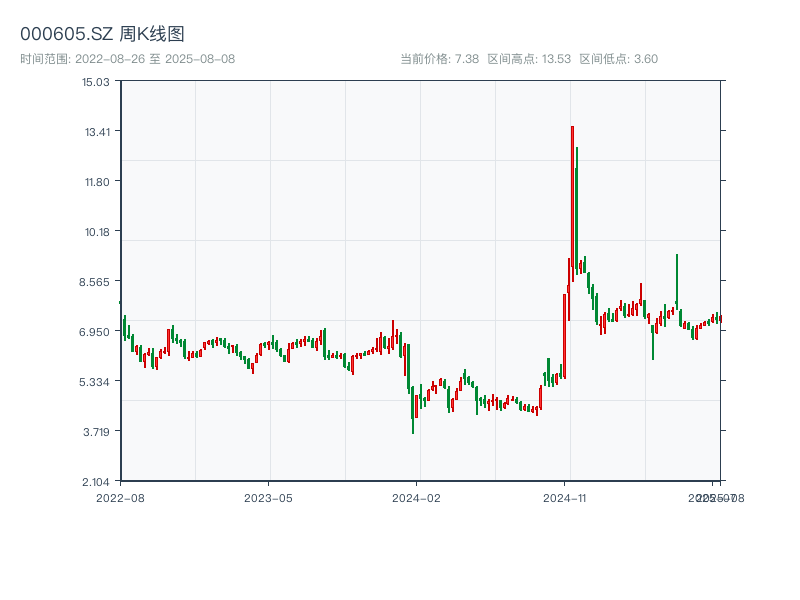The image size is (800, 600).
Task: Select the 11.80 price axis tick
Action: [96, 181]
